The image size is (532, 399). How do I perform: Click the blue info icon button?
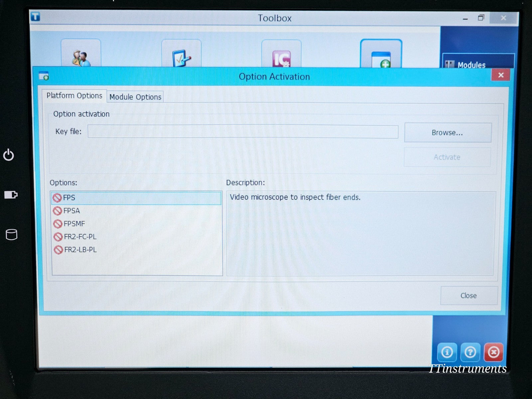447,352
